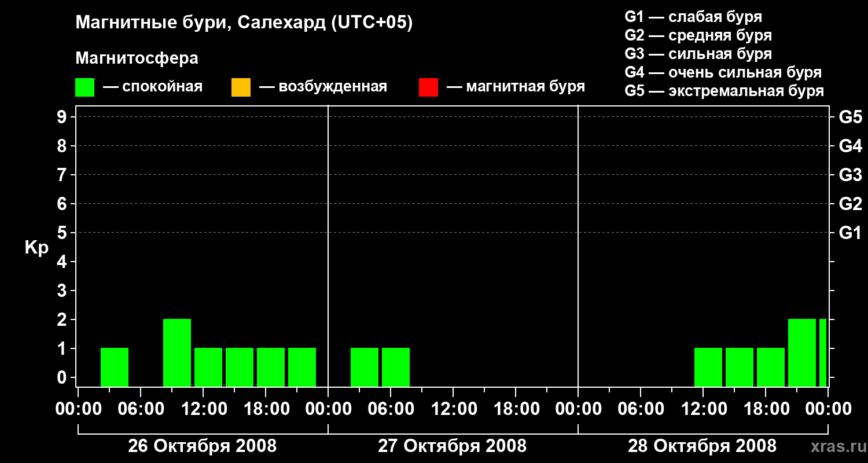Click the narrow final Kp 2 bar on 28 October

tap(823, 352)
